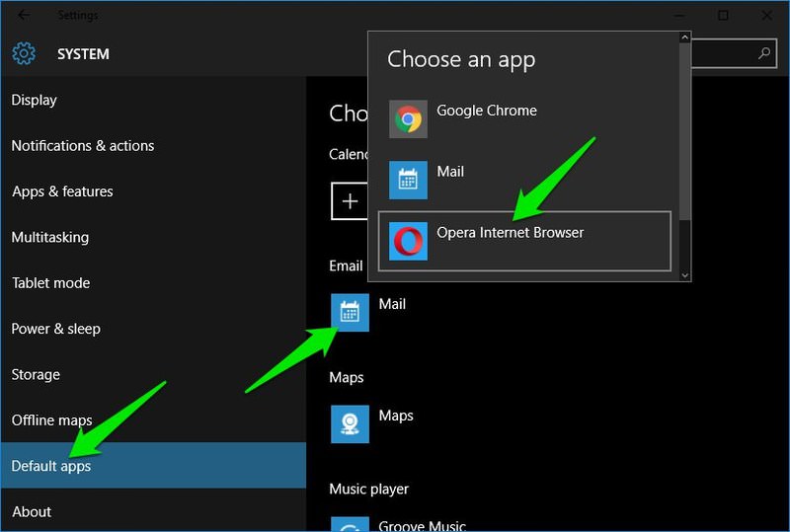
Task: Open the Multitasking section
Action: point(153,237)
